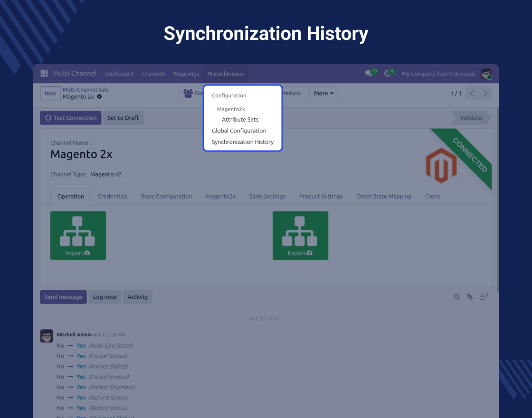Click the Multi-Channel app title
This screenshot has height=418, width=532.
point(75,73)
